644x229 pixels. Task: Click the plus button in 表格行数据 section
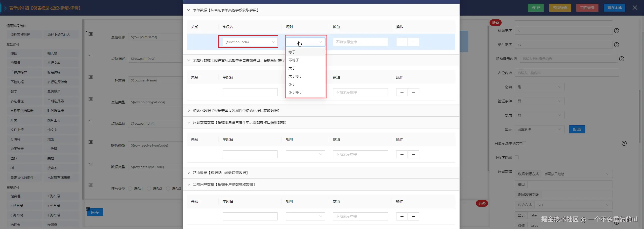(x=402, y=92)
